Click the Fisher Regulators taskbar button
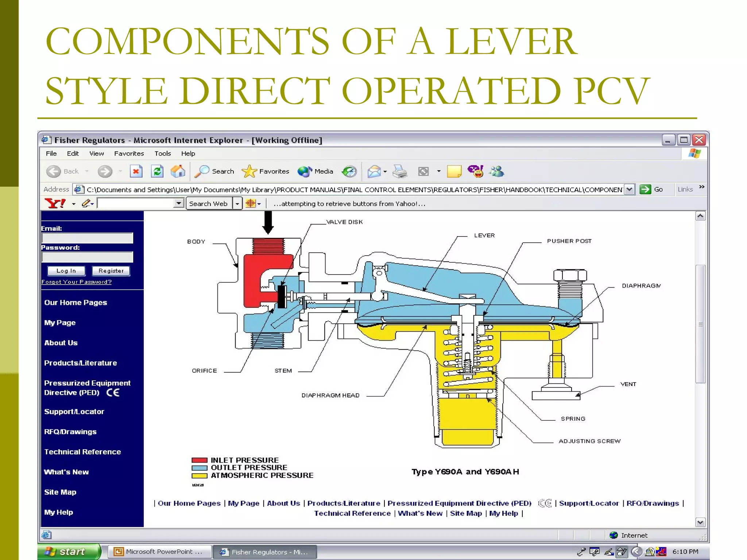 point(265,552)
